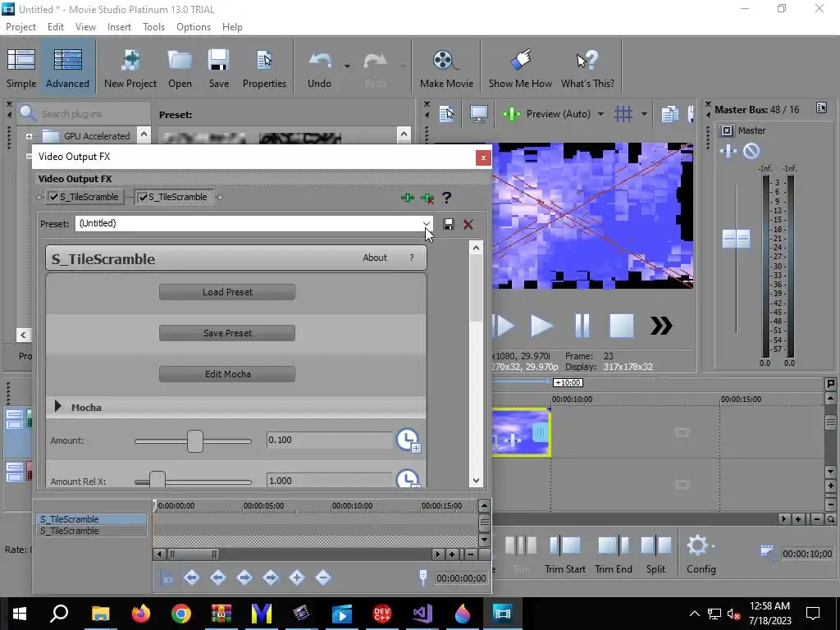
Task: Open Master FX plug-in button
Action: 728,151
